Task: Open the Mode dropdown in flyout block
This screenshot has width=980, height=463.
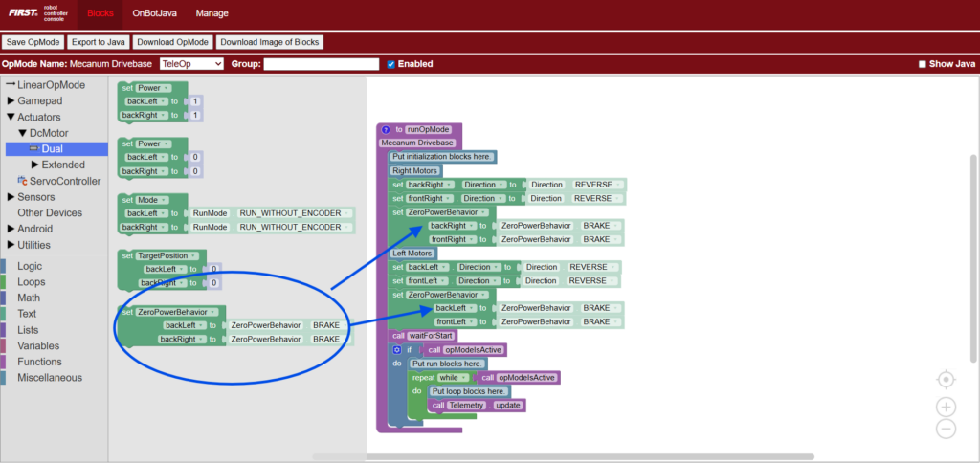Action: [152, 200]
